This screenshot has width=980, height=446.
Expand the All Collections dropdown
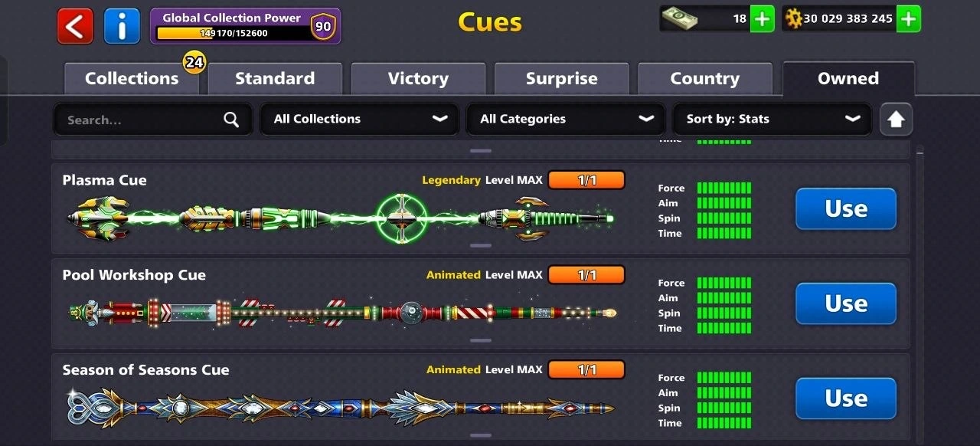point(359,119)
